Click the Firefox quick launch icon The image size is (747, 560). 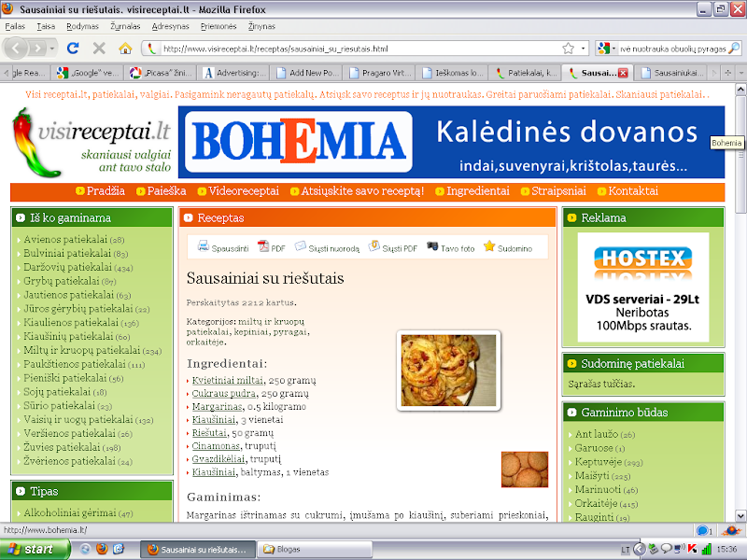tap(102, 549)
